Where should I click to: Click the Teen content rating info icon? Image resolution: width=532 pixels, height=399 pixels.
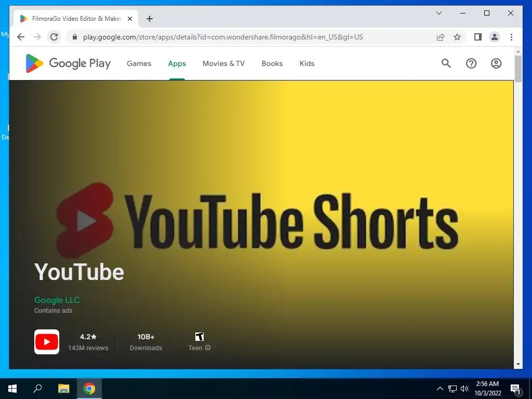click(x=208, y=348)
